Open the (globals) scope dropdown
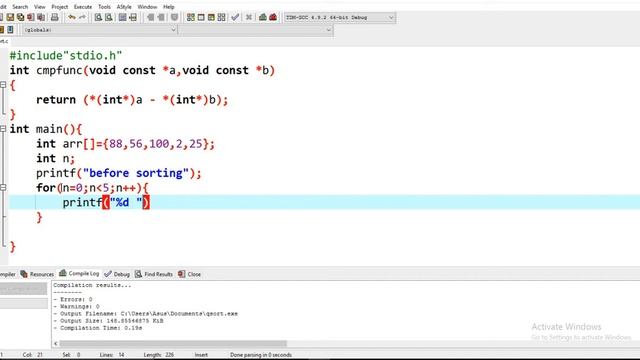The width and height of the screenshot is (640, 360). pos(100,30)
